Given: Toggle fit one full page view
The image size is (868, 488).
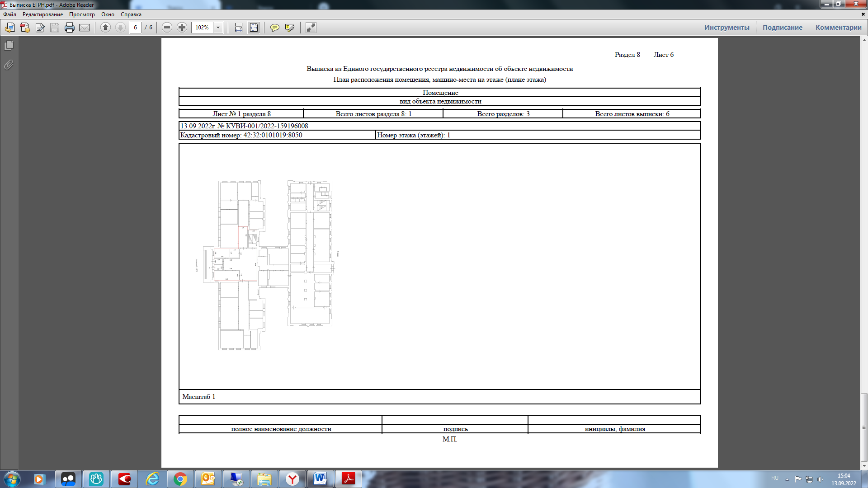Looking at the screenshot, I should (x=254, y=28).
